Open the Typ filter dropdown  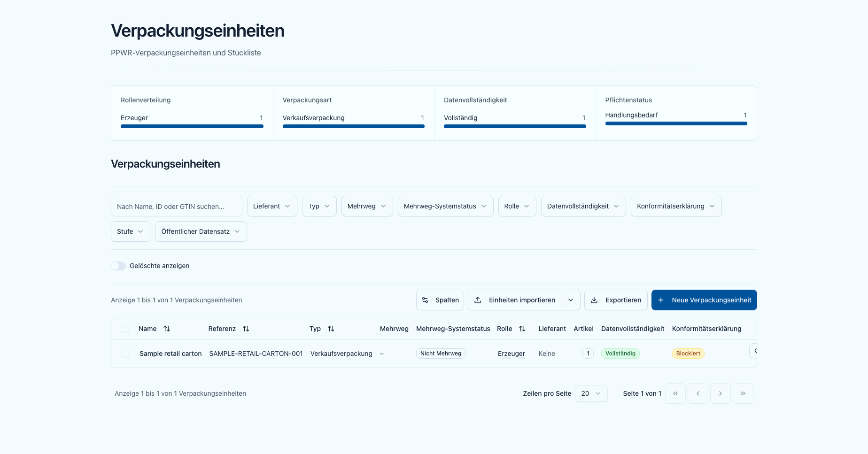319,206
